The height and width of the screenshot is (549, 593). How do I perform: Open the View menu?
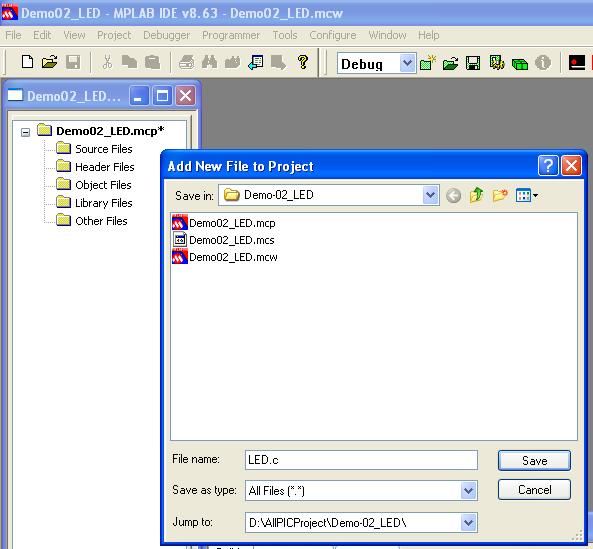(74, 35)
